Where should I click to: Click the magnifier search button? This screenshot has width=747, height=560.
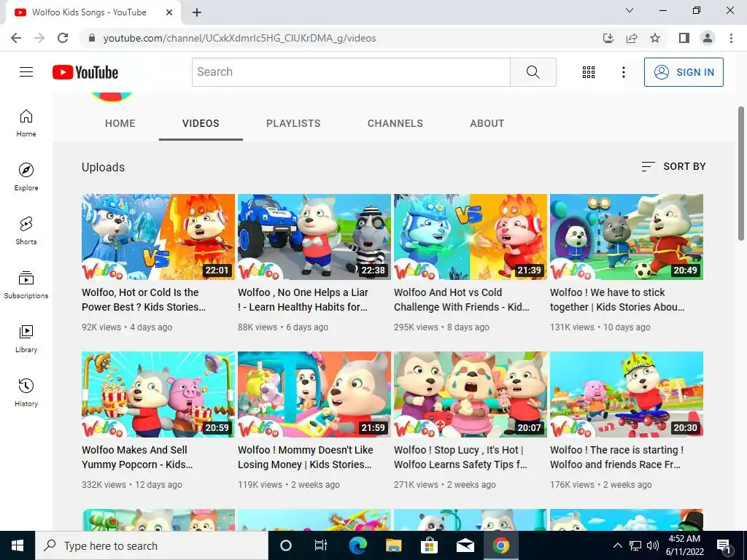533,72
